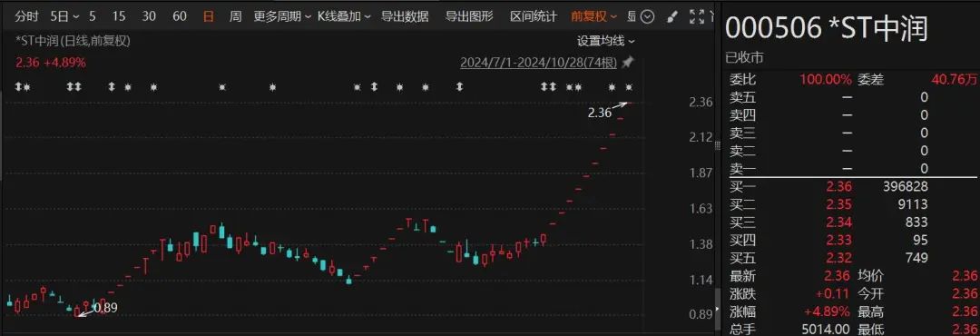Click the *ST中润(日线,前复权) chart title

click(x=73, y=41)
